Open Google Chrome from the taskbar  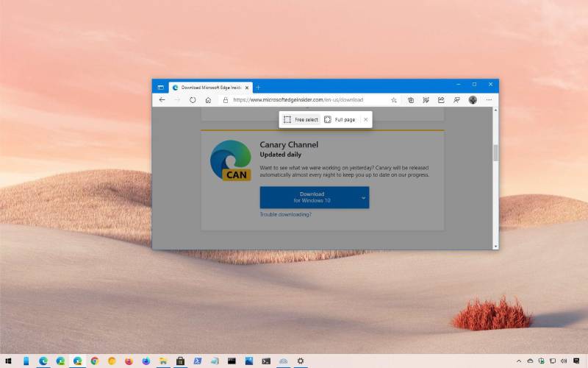coord(95,361)
